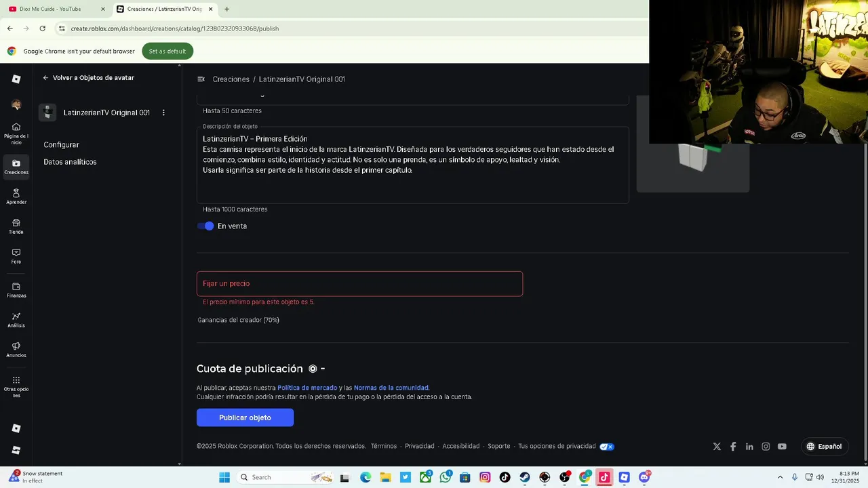The image size is (868, 488).
Task: Open Creaciones in the left sidebar
Action: [16, 167]
